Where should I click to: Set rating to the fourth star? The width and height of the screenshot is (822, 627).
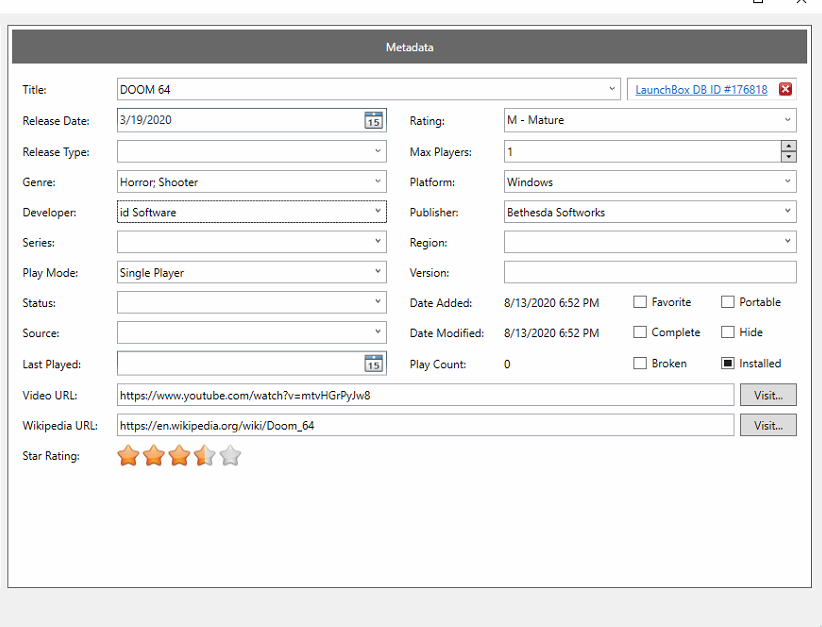pos(204,456)
